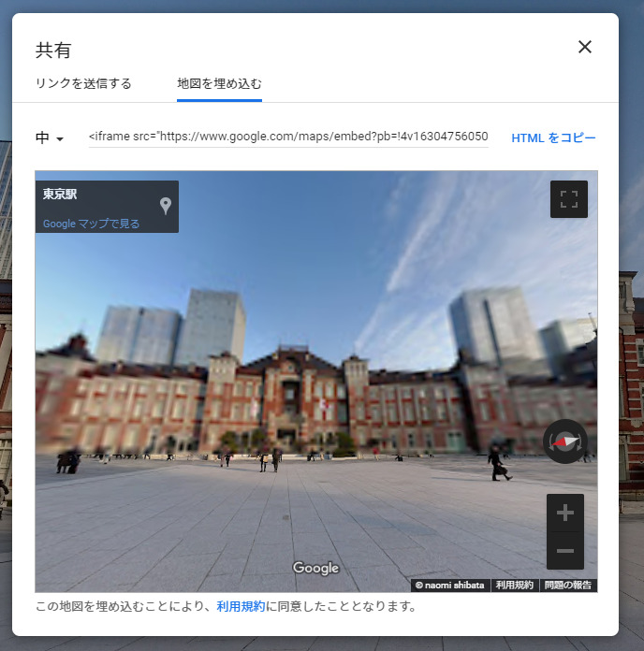Zoom in with the plus button
Viewport: 644px width, 651px height.
[x=565, y=513]
